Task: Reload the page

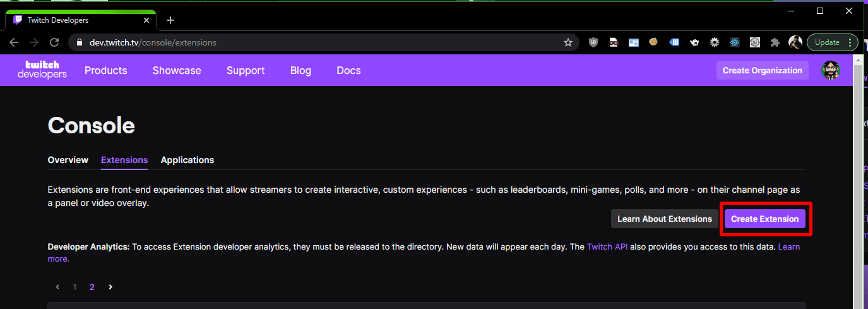Action: [54, 42]
